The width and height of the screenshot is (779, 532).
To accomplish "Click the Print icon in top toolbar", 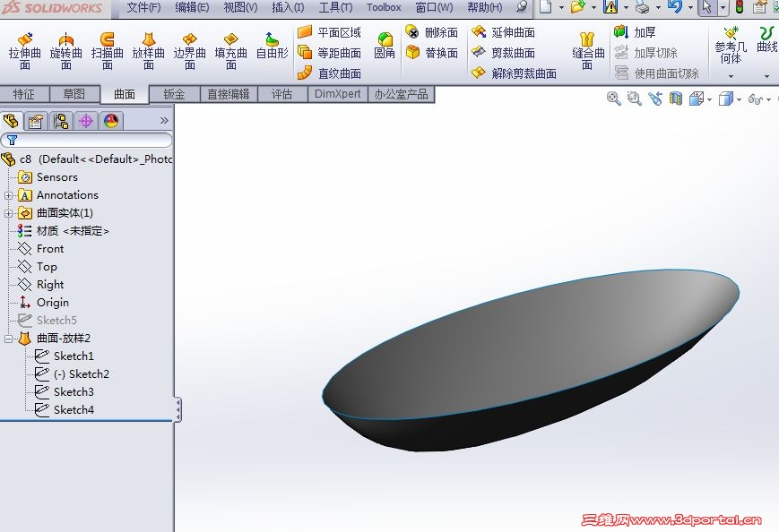I will click(x=643, y=7).
